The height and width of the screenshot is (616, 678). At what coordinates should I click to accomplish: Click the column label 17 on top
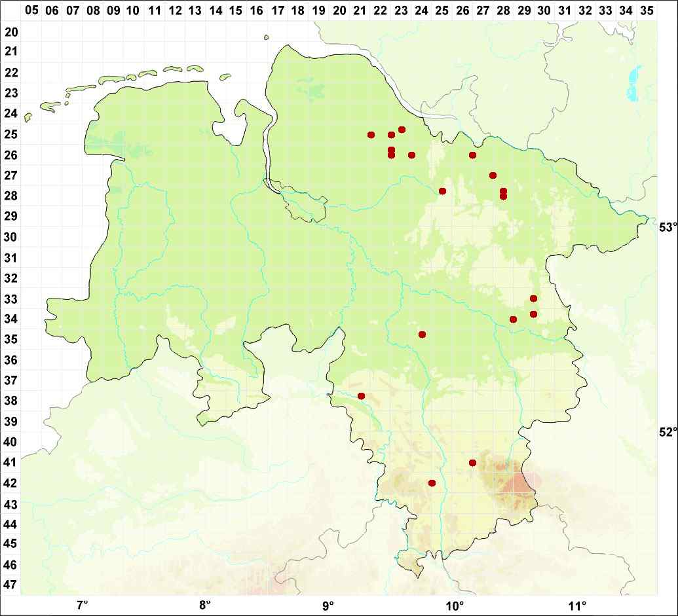tap(278, 10)
